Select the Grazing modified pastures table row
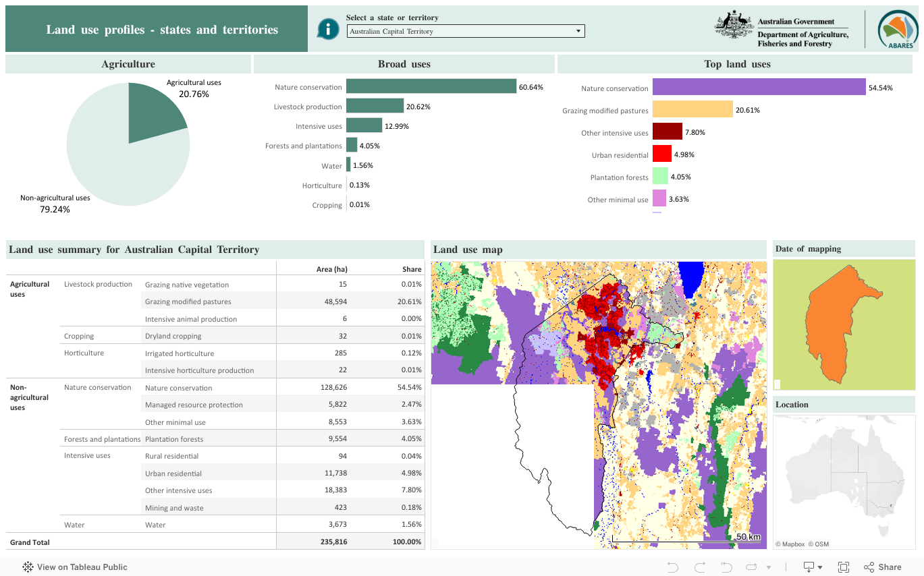The image size is (924, 576). (x=188, y=301)
